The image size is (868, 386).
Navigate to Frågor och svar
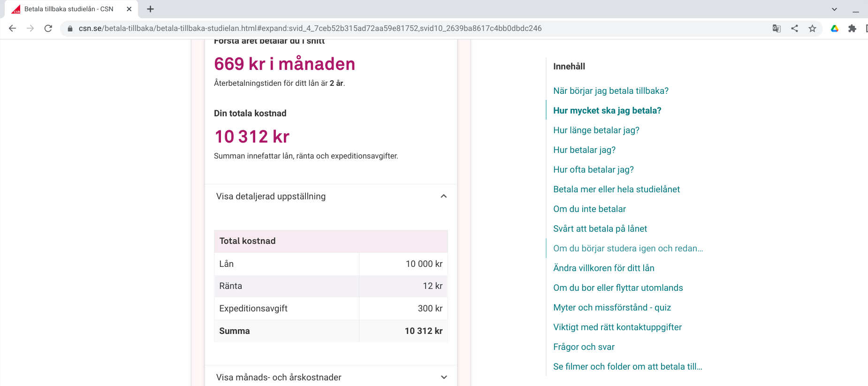[584, 347]
